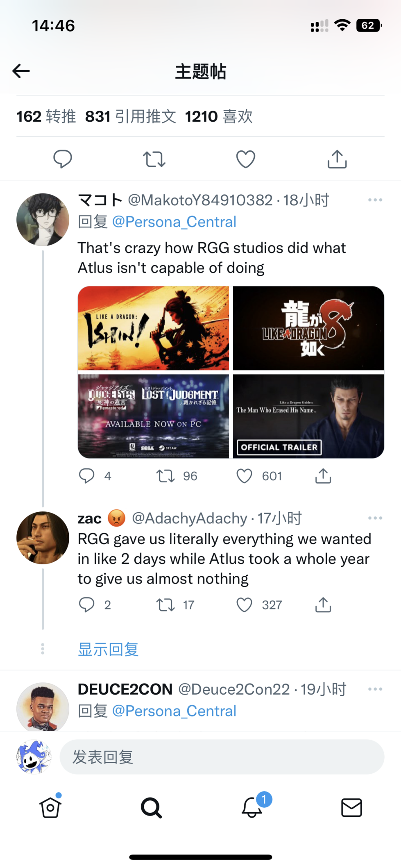Retweet the main thread post
Viewport: 401px width, 868px height.
tap(154, 159)
